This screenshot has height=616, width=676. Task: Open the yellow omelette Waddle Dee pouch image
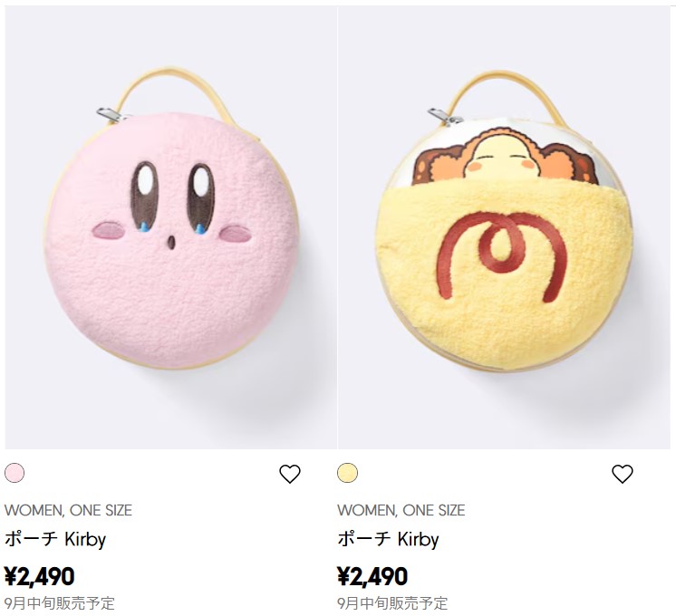pos(504,227)
